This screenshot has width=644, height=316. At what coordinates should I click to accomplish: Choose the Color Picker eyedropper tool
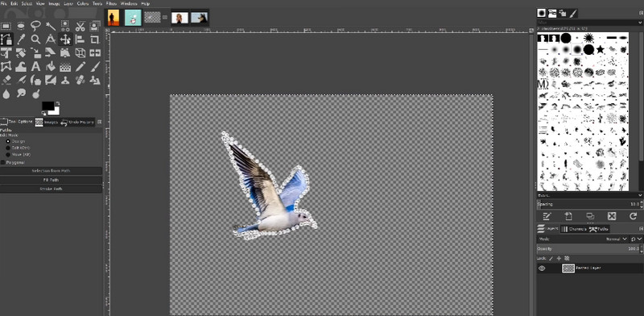pos(21,39)
